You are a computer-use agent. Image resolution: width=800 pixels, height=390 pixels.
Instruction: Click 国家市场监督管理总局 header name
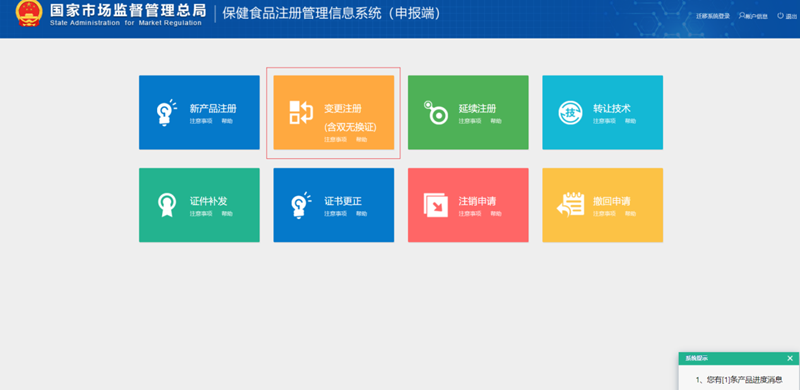pos(128,10)
